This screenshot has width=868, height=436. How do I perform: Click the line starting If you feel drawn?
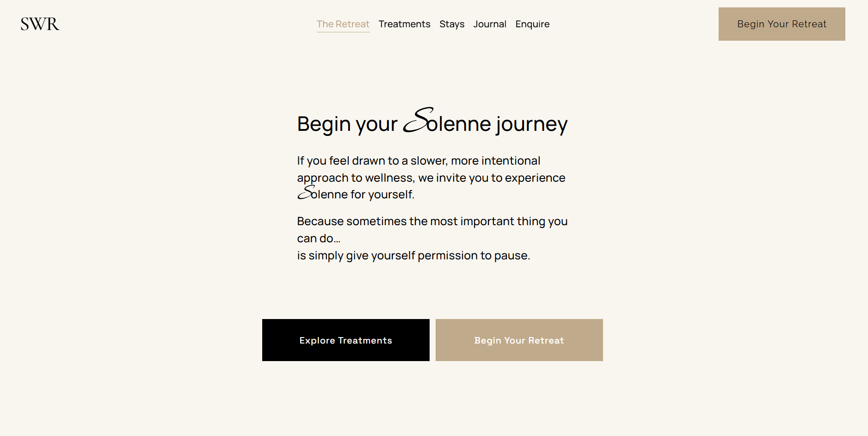[x=419, y=161]
